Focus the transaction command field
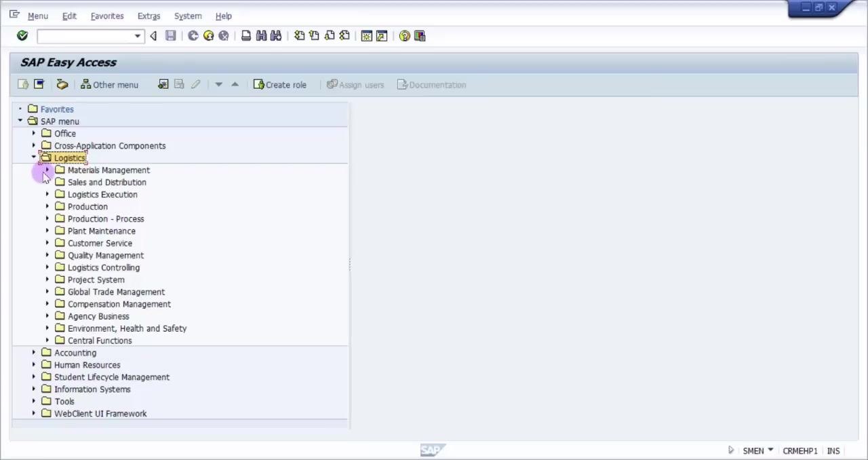The image size is (868, 460). coord(85,36)
